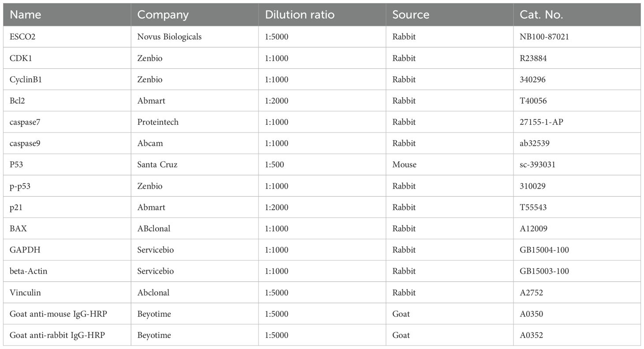Image resolution: width=644 pixels, height=349 pixels.
Task: Click catalog number NB100-87021
Action: (x=544, y=37)
